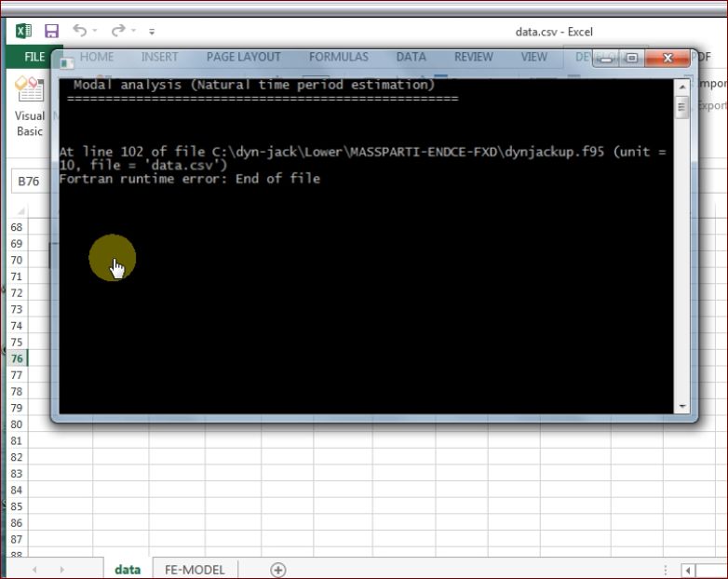
Task: Go to next sheet with right arrow
Action: 61,570
